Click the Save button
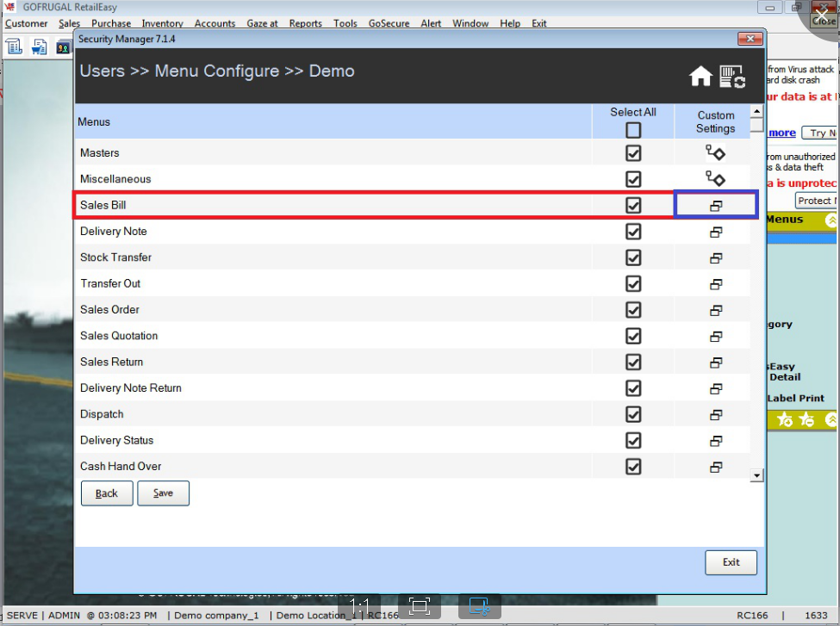This screenshot has height=626, width=840. (163, 493)
